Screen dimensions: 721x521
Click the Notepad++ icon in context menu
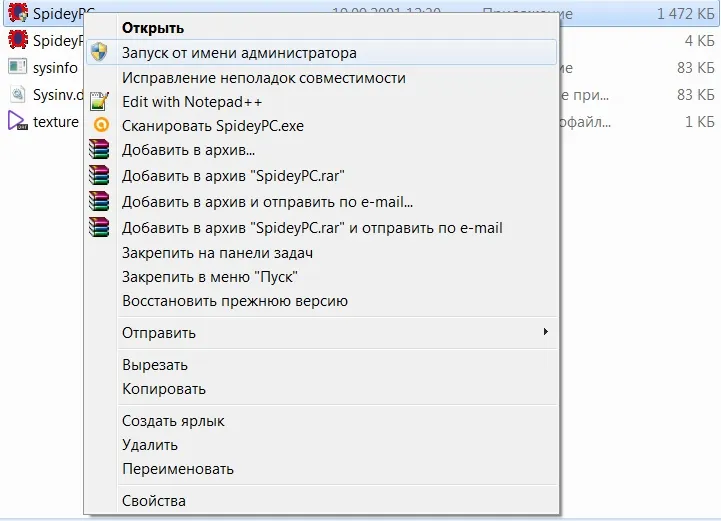point(98,101)
